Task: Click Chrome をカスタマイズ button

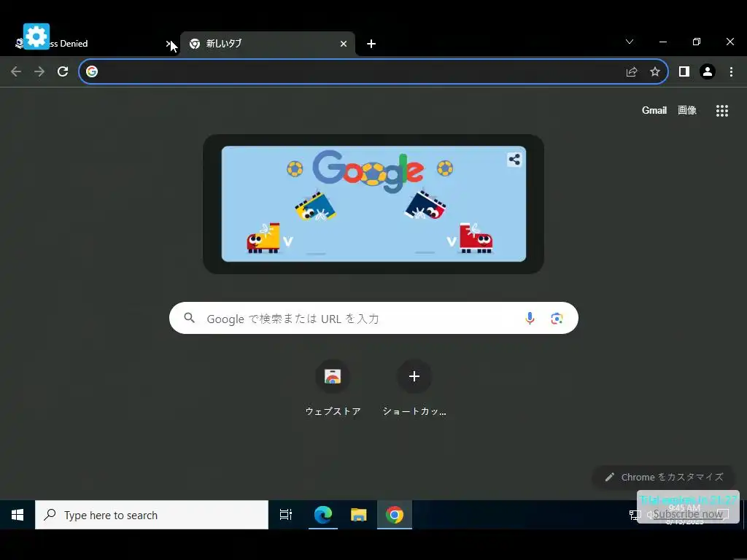Action: tap(664, 477)
